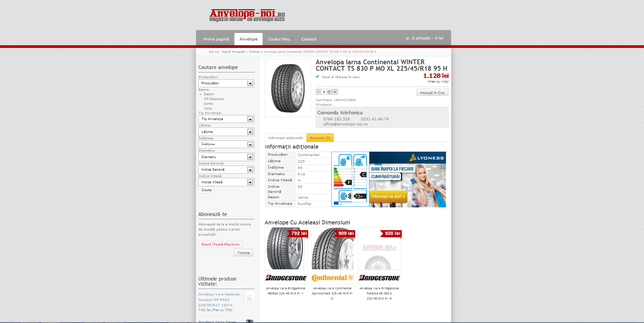
Task: Open the main product tire image
Action: tap(288, 88)
